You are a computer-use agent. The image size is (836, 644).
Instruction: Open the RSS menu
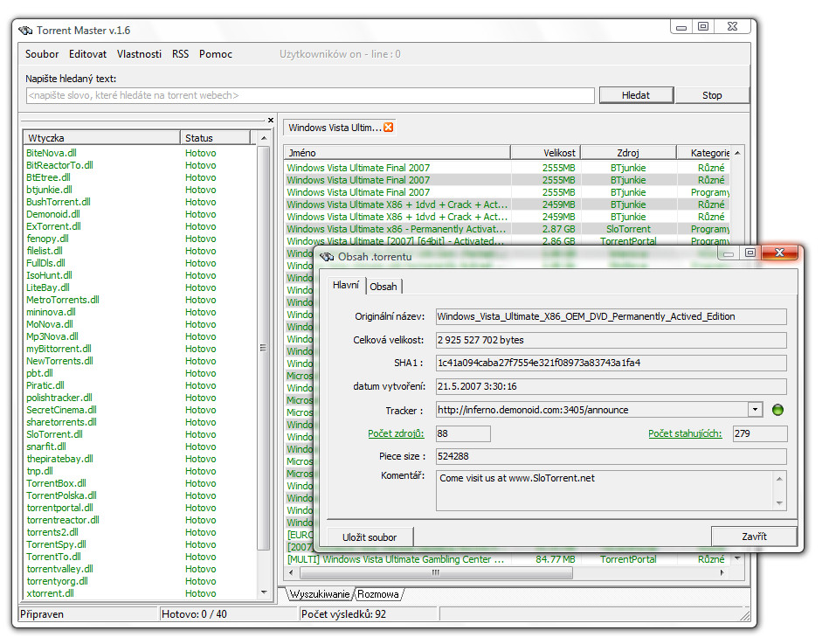pos(180,54)
